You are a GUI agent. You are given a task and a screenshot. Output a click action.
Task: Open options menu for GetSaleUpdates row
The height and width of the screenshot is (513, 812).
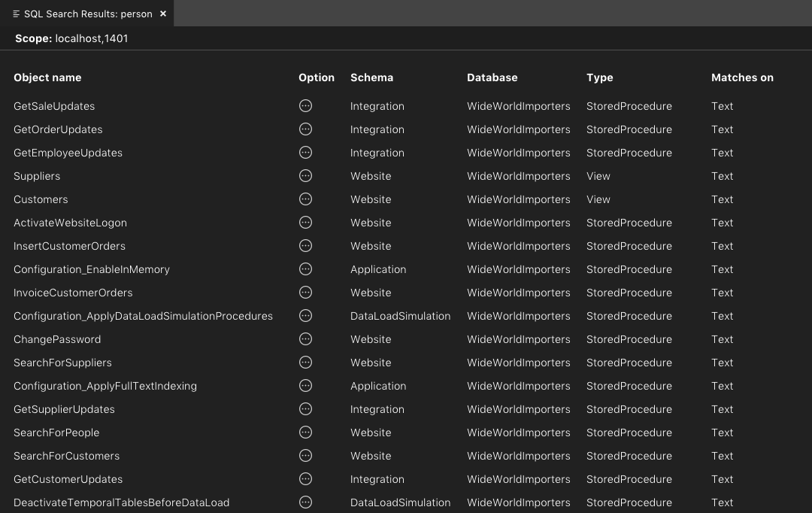tap(305, 106)
